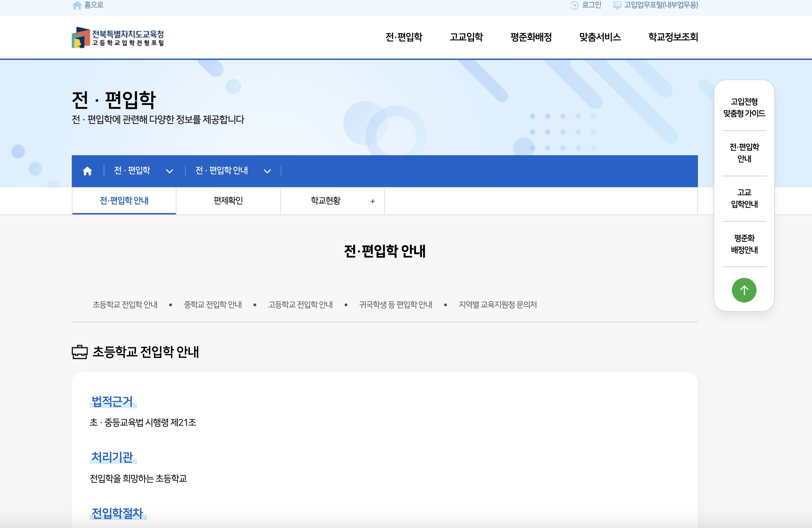This screenshot has height=528, width=812.
Task: Open the 전 · 편입학 breadcrumb dropdown
Action: point(169,171)
